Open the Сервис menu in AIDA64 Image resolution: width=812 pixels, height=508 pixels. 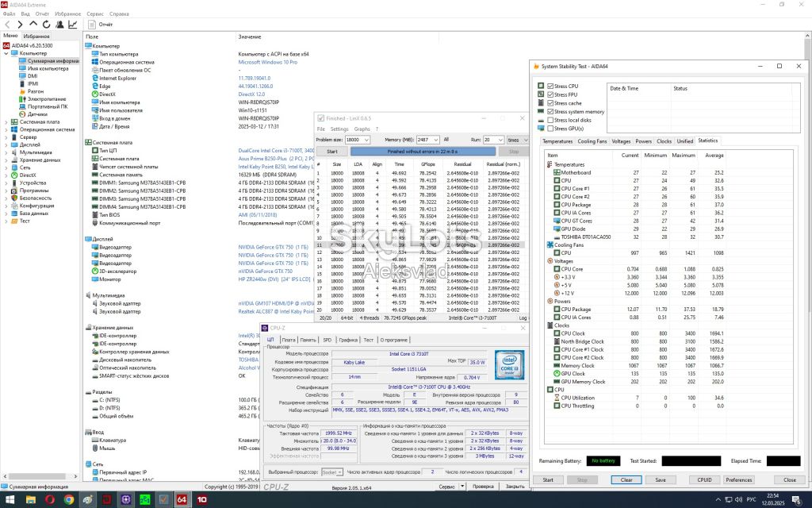pyautogui.click(x=95, y=14)
